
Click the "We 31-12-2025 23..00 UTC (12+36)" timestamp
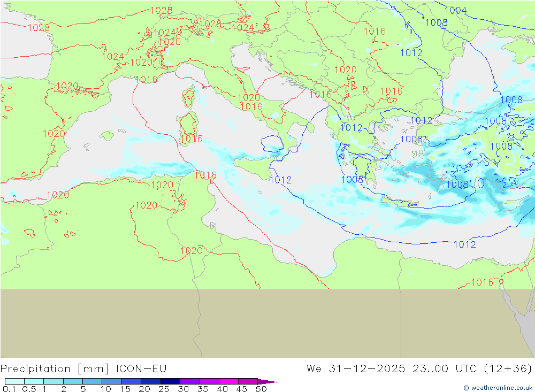pos(419,369)
